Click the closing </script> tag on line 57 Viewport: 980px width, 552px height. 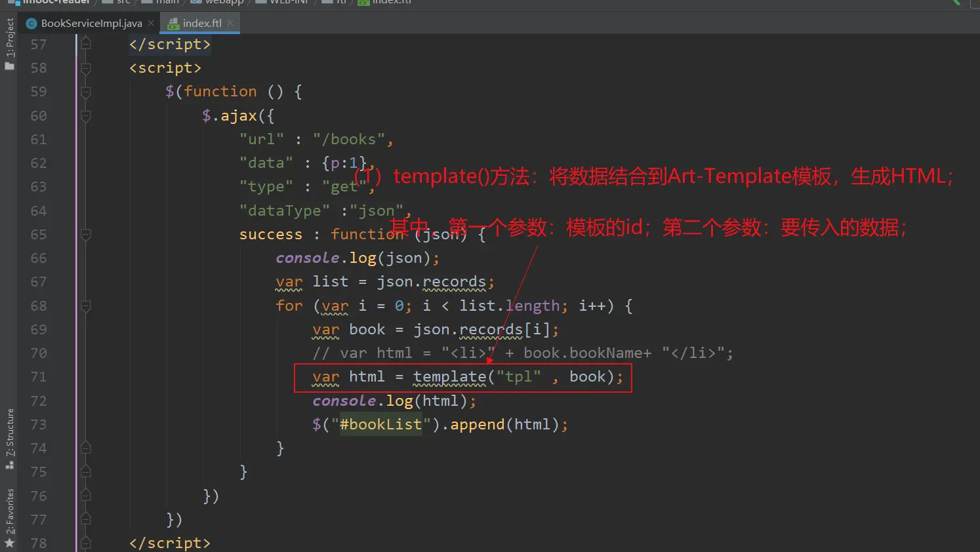(170, 44)
